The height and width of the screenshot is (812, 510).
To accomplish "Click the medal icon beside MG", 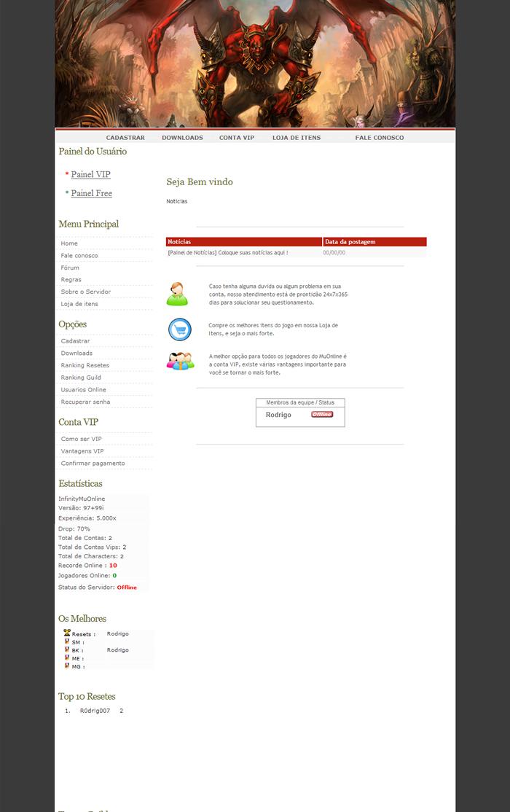I will [x=67, y=665].
